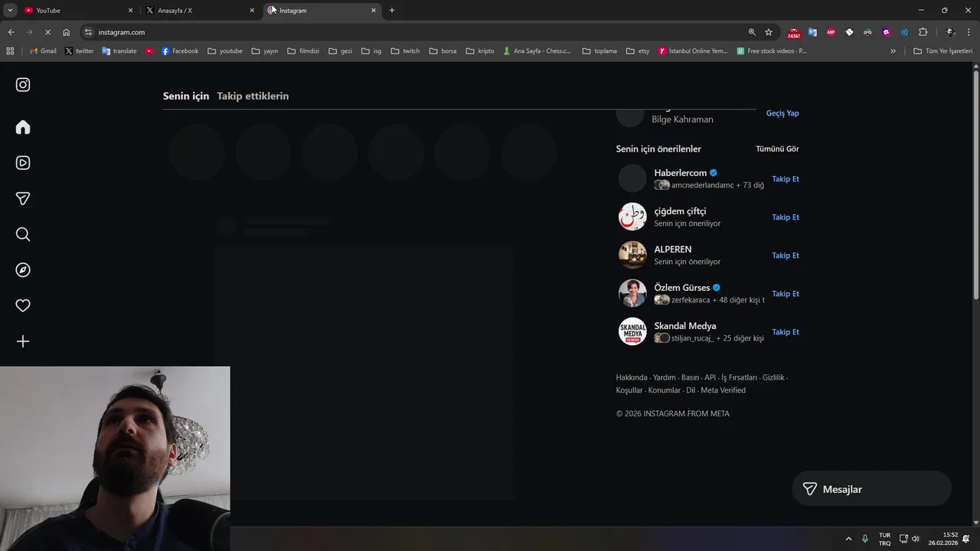Open Chrome three-dot menu
This screenshot has height=551, width=980.
[969, 32]
